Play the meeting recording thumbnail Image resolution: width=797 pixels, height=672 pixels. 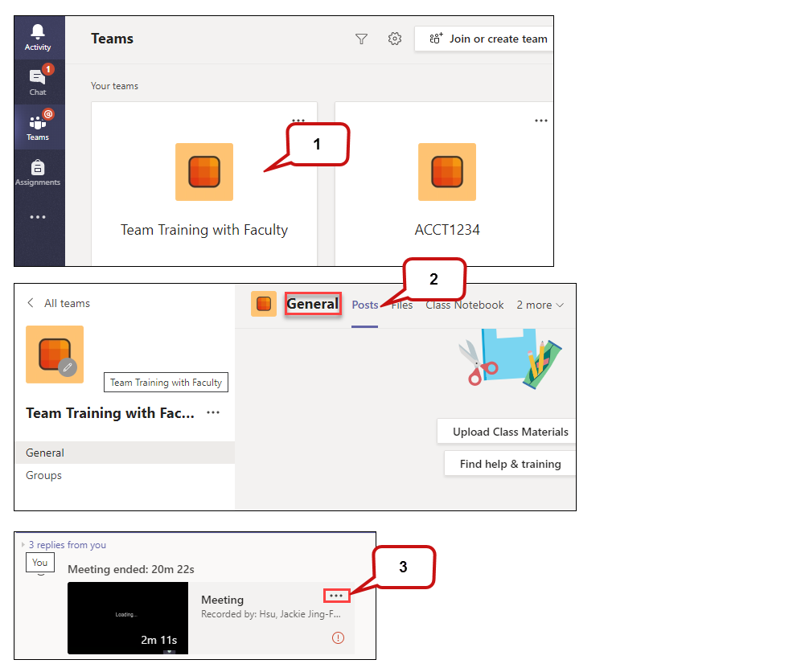(x=128, y=617)
